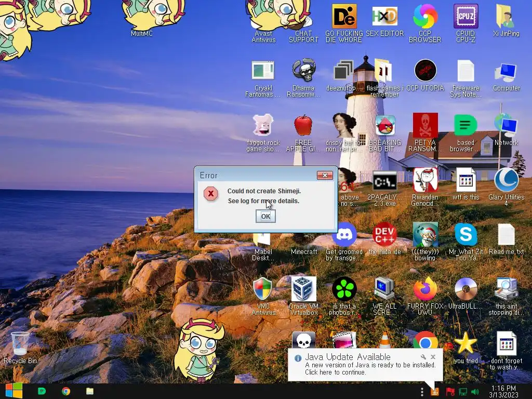Open the Windows Start button

[x=14, y=391]
